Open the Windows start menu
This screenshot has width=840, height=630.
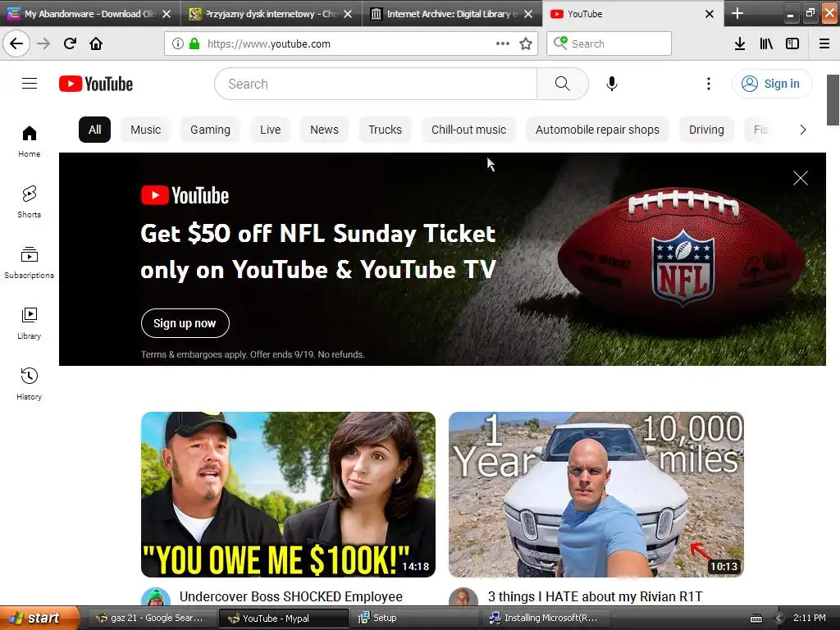pyautogui.click(x=39, y=618)
